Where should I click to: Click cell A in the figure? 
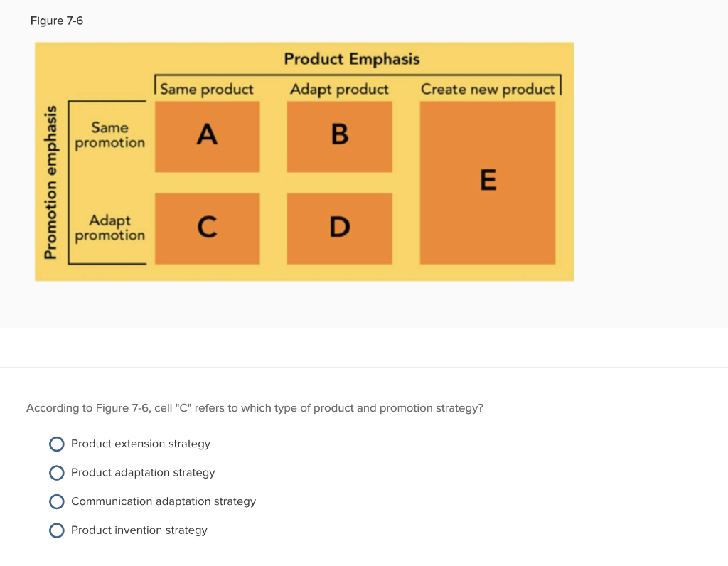(x=207, y=136)
